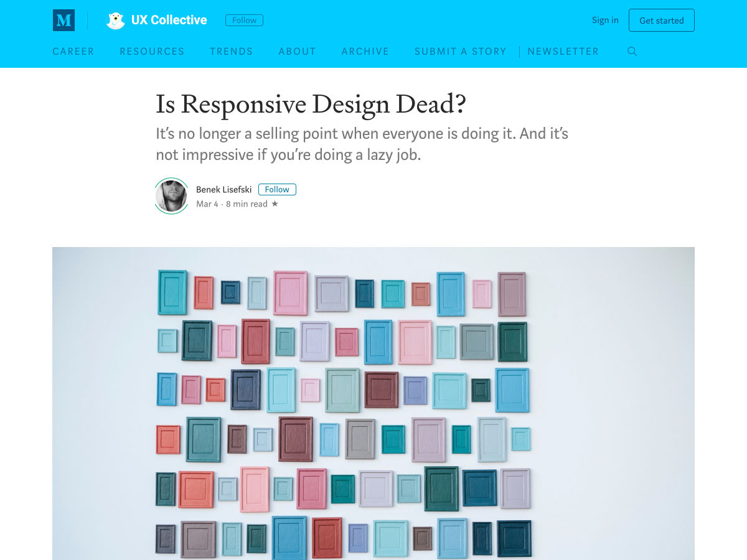Click the Sign in link
Screen dimensions: 747x560
605,20
